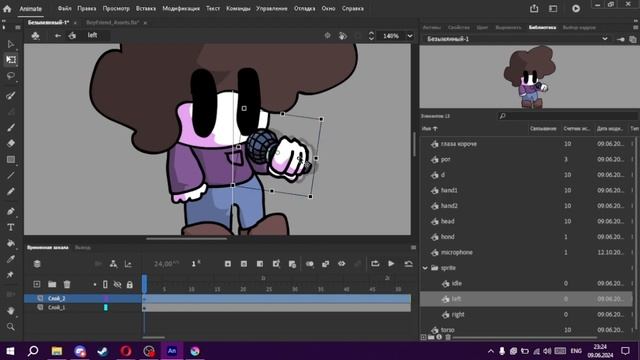Toggle show all layers as outlines
The image size is (640, 360).
[105, 284]
